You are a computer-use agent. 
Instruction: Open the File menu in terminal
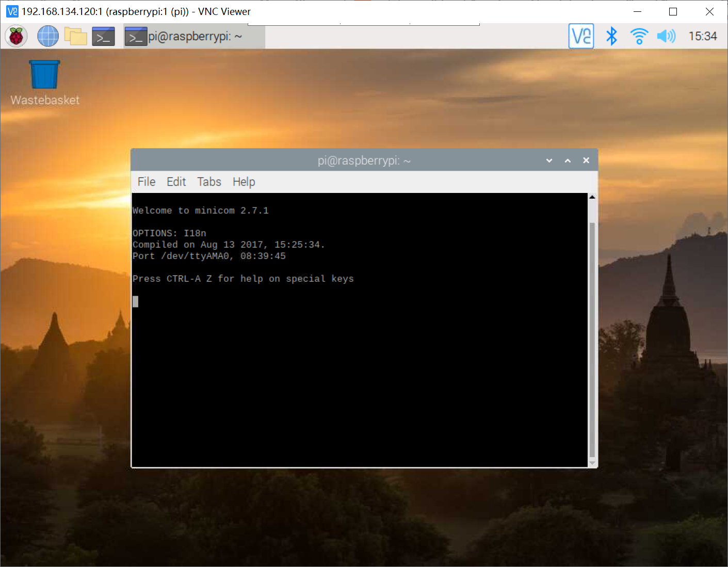pos(147,182)
